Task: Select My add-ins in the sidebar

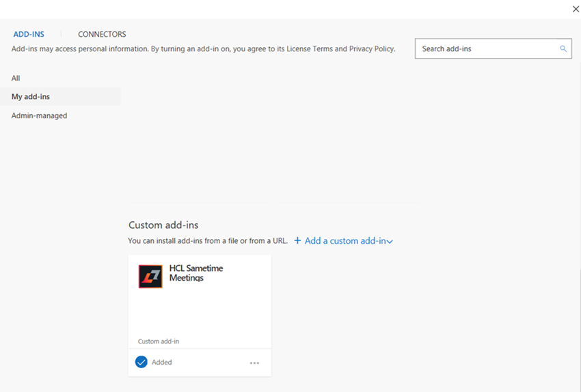Action: pos(31,97)
